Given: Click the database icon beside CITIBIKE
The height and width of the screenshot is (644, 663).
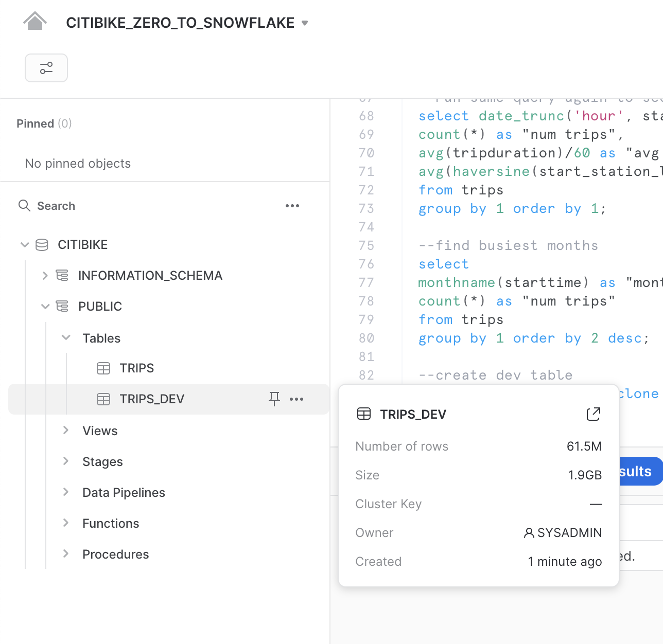Looking at the screenshot, I should tap(42, 244).
